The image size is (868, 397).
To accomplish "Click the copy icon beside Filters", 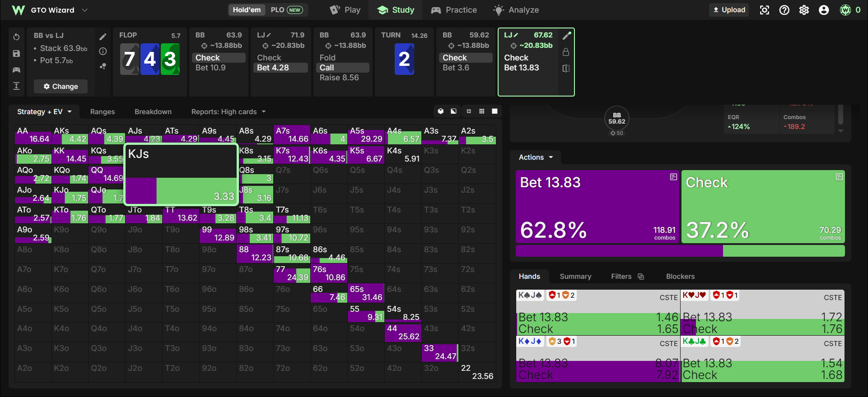I will 641,277.
